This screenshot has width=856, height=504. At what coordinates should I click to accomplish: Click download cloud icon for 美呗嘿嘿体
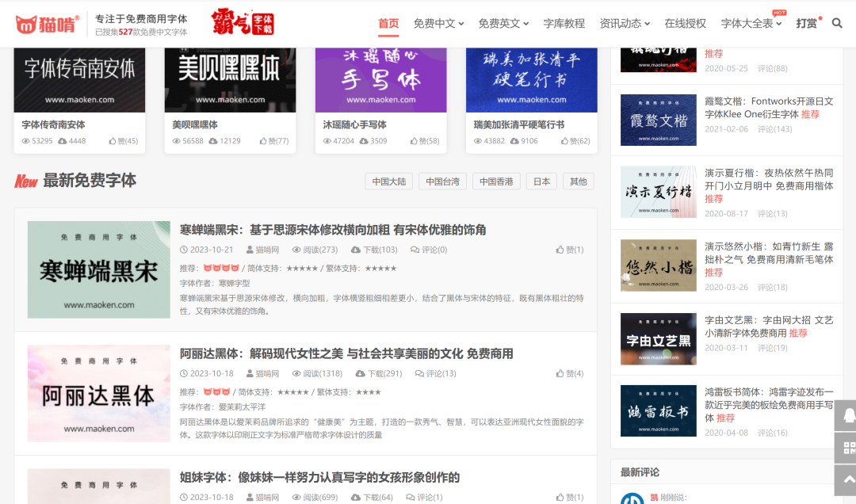click(x=213, y=141)
